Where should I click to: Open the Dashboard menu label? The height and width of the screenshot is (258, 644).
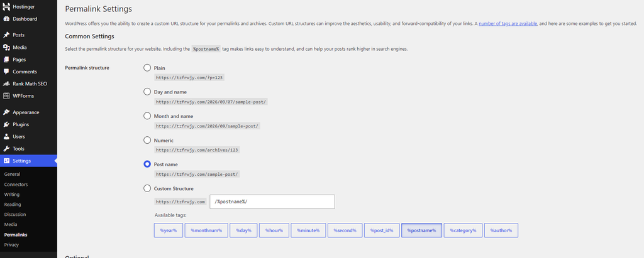(25, 19)
